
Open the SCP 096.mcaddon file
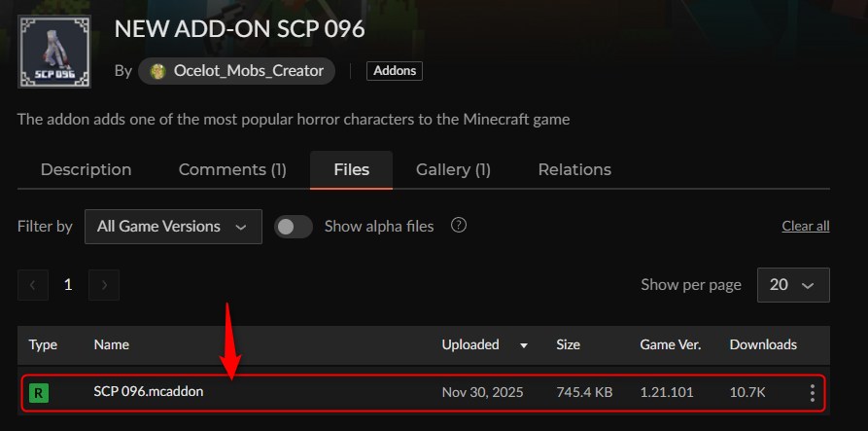[x=149, y=392]
